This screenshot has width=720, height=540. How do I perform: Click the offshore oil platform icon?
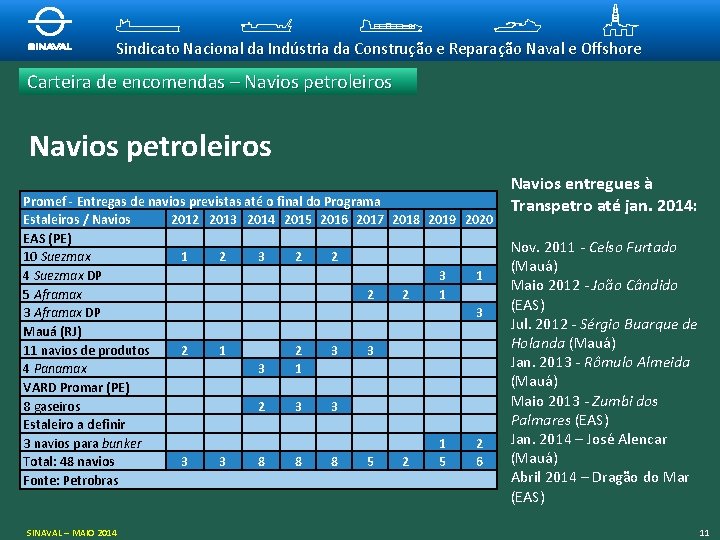[x=620, y=20]
